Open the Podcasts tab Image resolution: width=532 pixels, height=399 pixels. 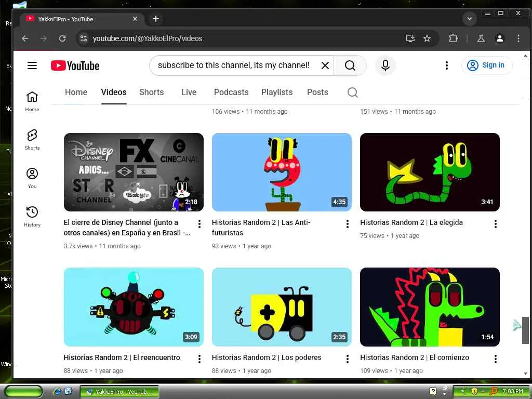point(231,92)
